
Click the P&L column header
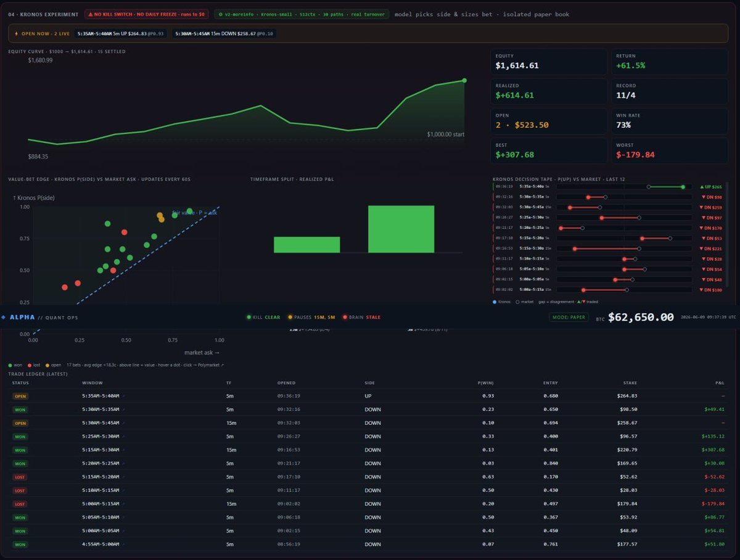click(x=720, y=383)
